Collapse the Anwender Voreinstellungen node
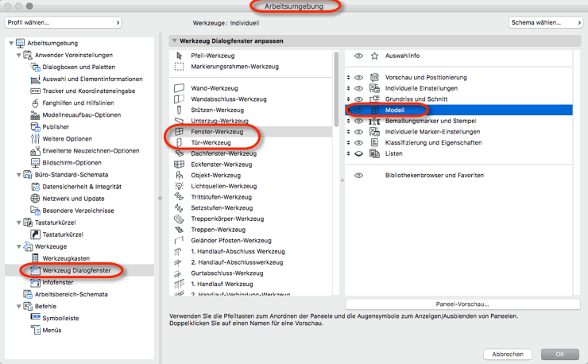This screenshot has width=588, height=364. [x=19, y=55]
